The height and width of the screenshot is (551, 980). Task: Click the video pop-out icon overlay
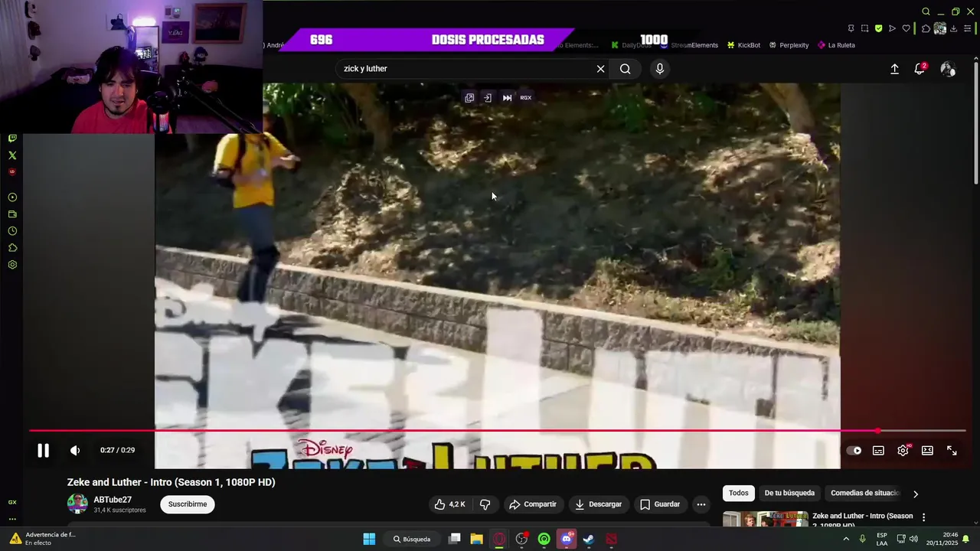[x=469, y=98]
